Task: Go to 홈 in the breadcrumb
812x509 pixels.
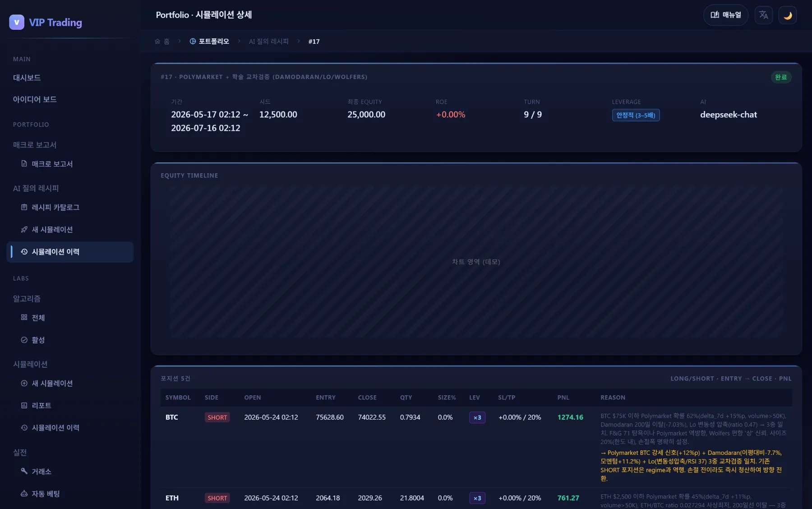Action: coord(162,41)
